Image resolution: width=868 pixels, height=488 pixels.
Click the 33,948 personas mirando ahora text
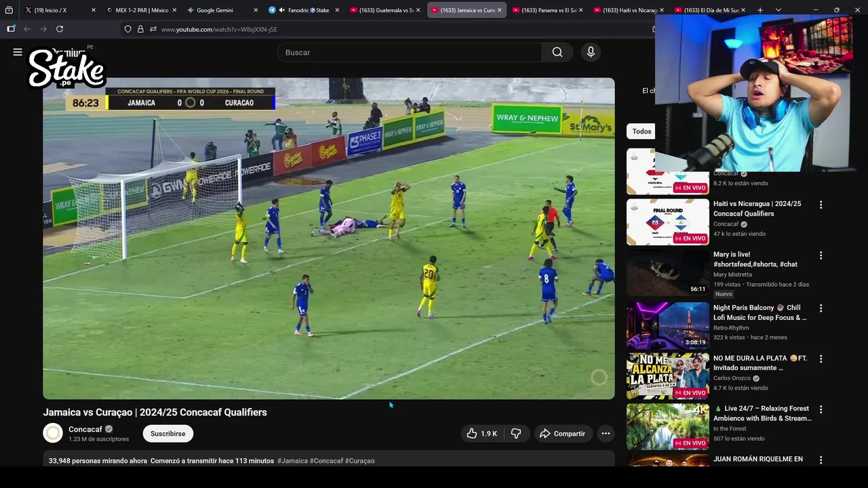click(x=98, y=461)
